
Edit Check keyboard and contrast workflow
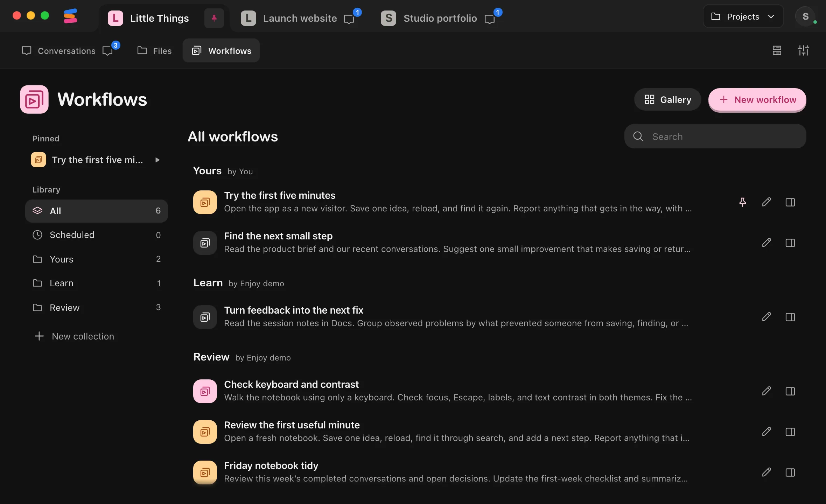766,391
